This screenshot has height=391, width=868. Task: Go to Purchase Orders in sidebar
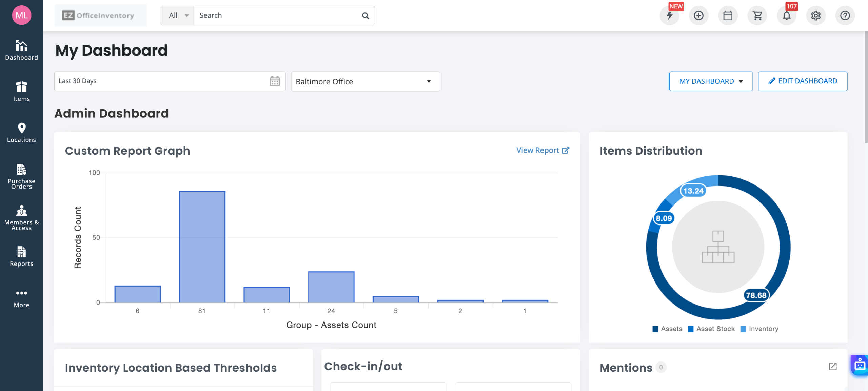click(21, 176)
